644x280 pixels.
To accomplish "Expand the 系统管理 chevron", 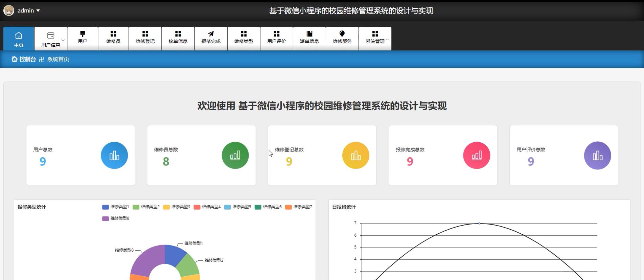I will click(387, 40).
